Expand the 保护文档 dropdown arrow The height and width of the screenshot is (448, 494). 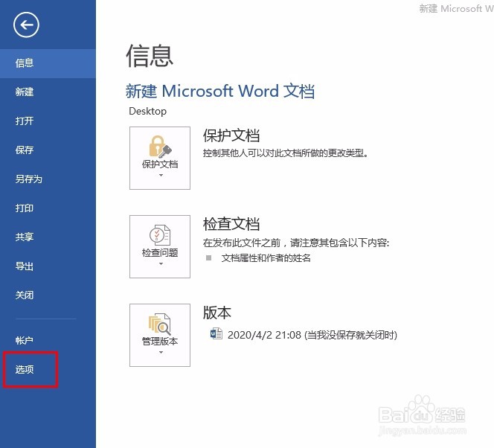point(161,175)
